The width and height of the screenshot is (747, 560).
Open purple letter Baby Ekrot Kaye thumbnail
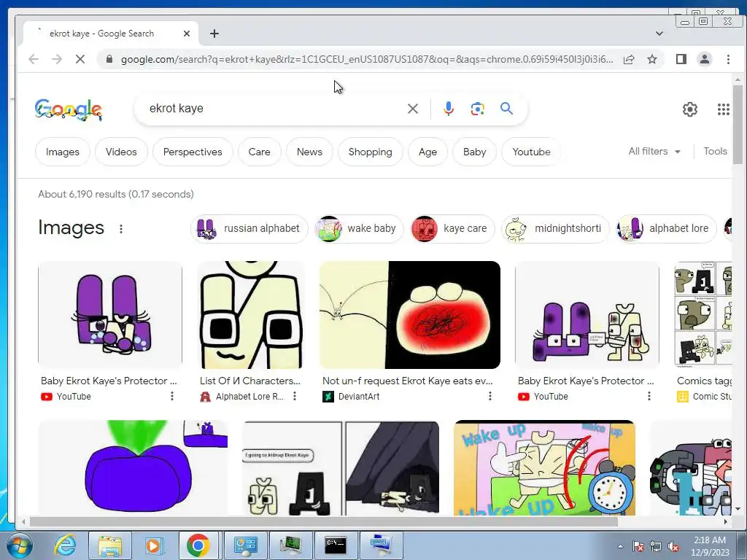point(110,315)
